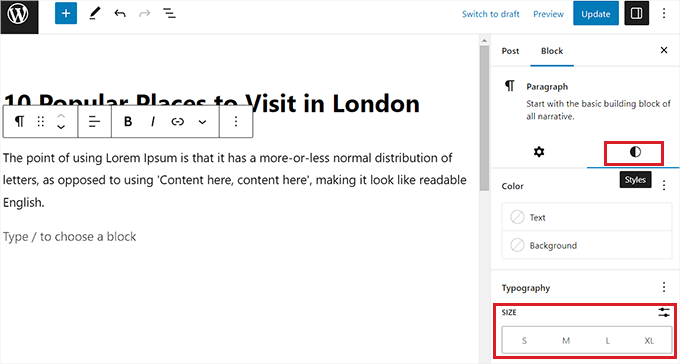Open the Document Overview list icon
Viewport: 680px width, 364px height.
tap(169, 13)
